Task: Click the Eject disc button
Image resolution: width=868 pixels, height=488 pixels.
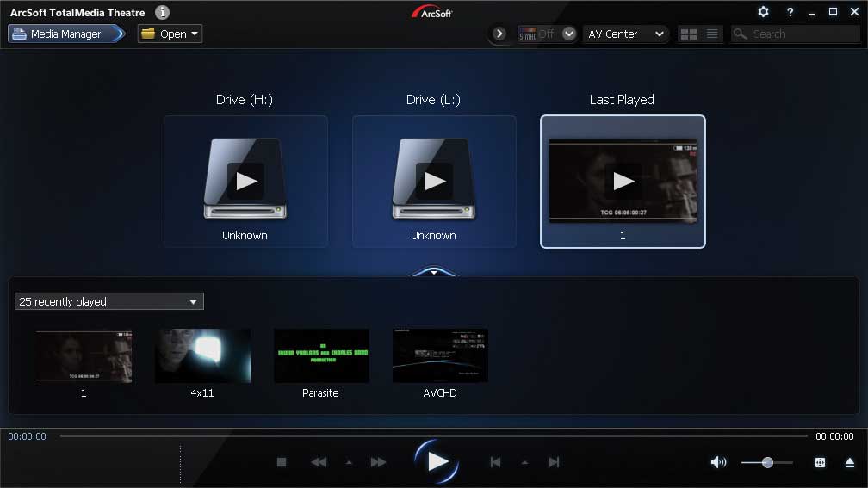Action: click(x=850, y=462)
